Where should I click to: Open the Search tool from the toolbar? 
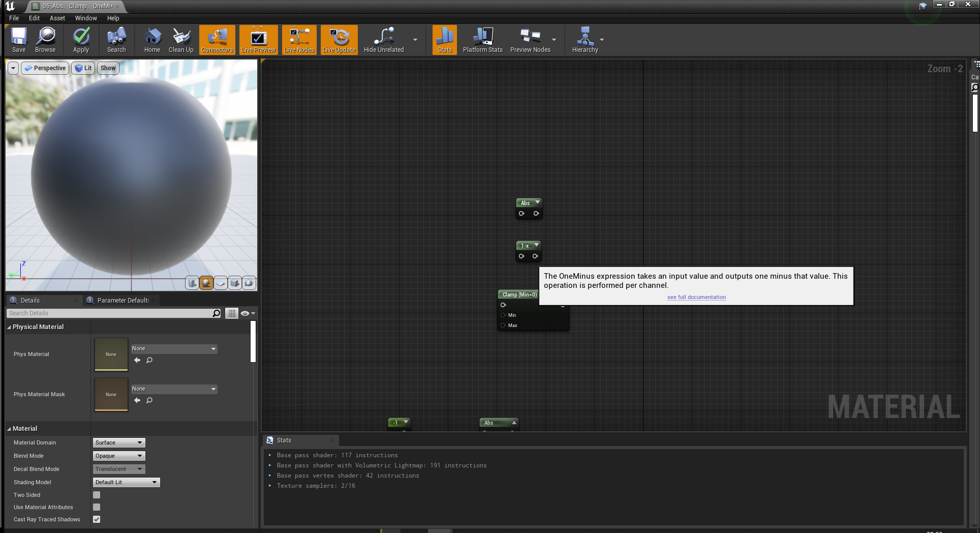[x=116, y=40]
